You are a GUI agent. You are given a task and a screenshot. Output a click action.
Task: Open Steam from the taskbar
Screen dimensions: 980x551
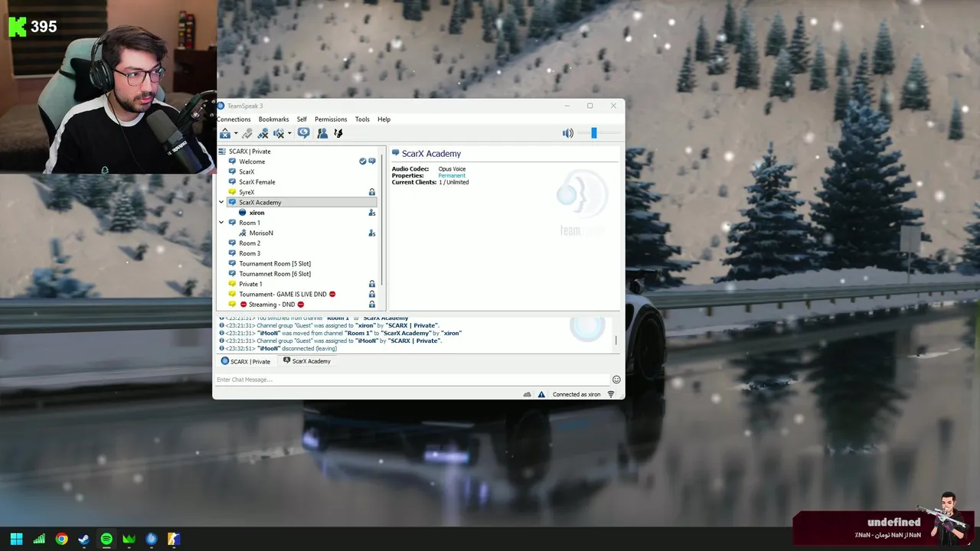[84, 539]
